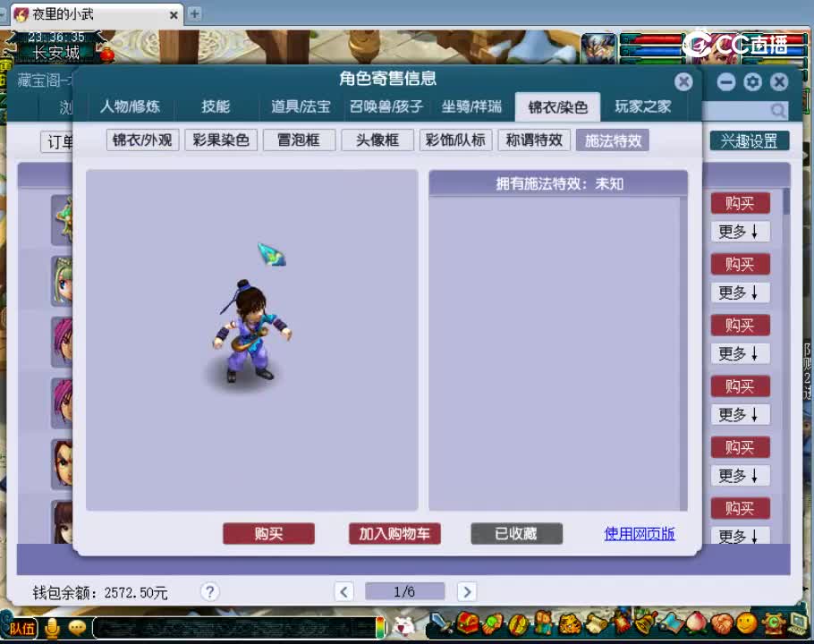Image resolution: width=814 pixels, height=644 pixels.
Task: Click the 已收藏 button
Action: click(x=516, y=533)
